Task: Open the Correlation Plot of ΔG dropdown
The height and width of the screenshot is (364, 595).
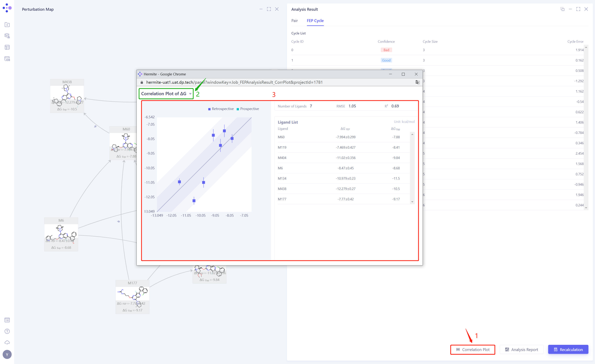Action: click(x=166, y=93)
